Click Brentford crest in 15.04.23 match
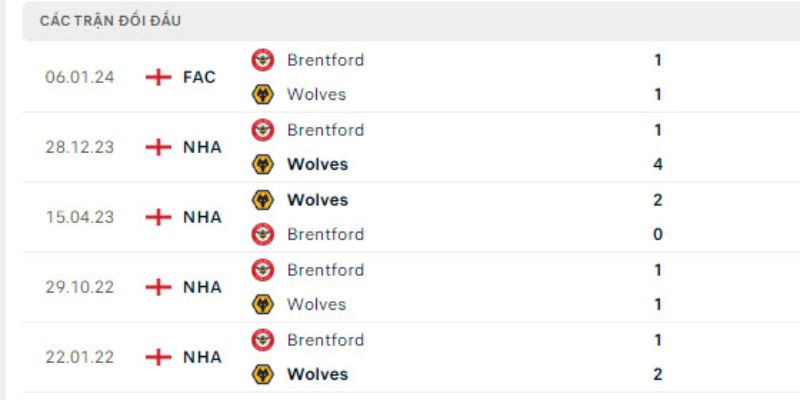 tap(262, 235)
